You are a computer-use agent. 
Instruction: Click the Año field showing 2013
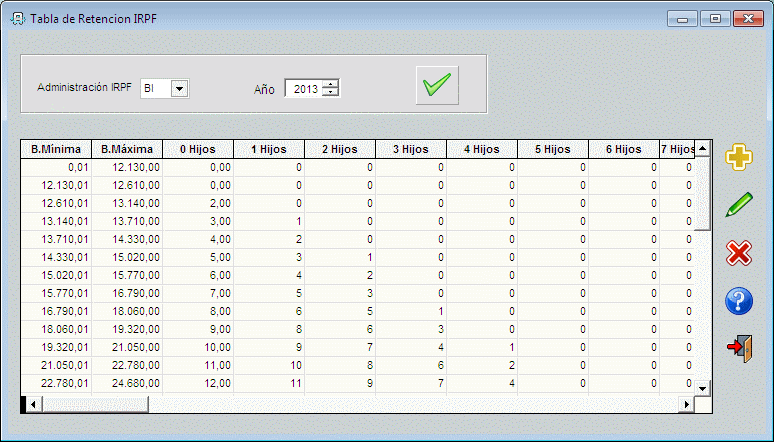304,89
